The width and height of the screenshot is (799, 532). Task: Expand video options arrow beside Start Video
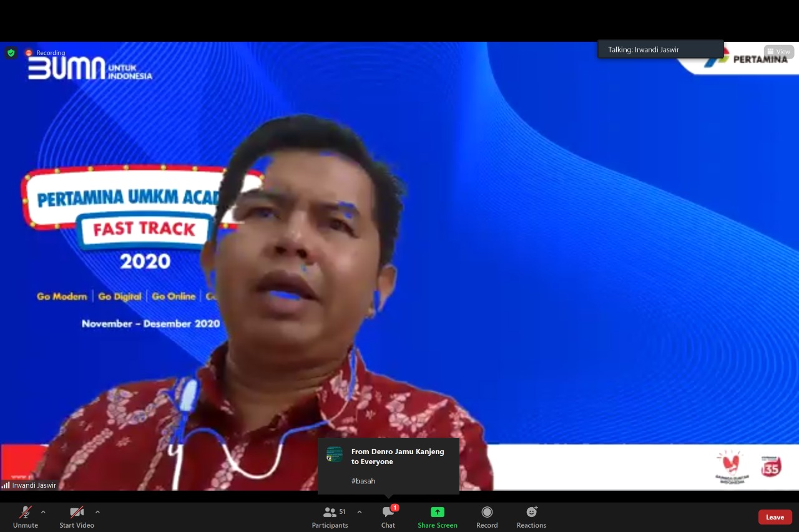pyautogui.click(x=97, y=512)
